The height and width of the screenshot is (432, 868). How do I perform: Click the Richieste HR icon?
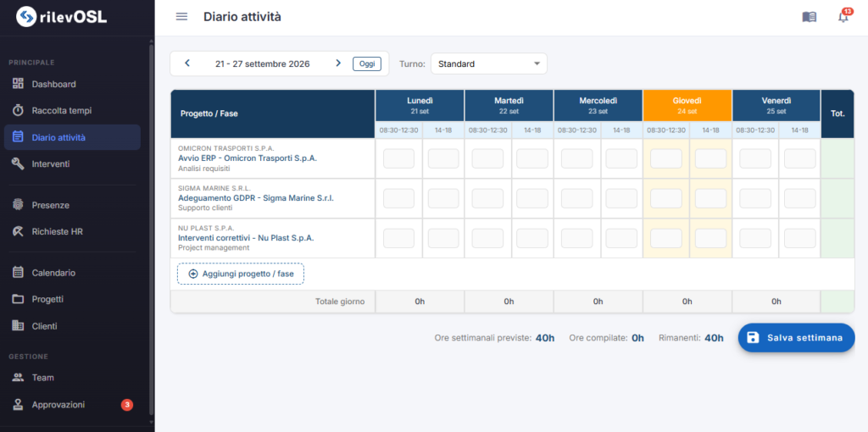[19, 231]
